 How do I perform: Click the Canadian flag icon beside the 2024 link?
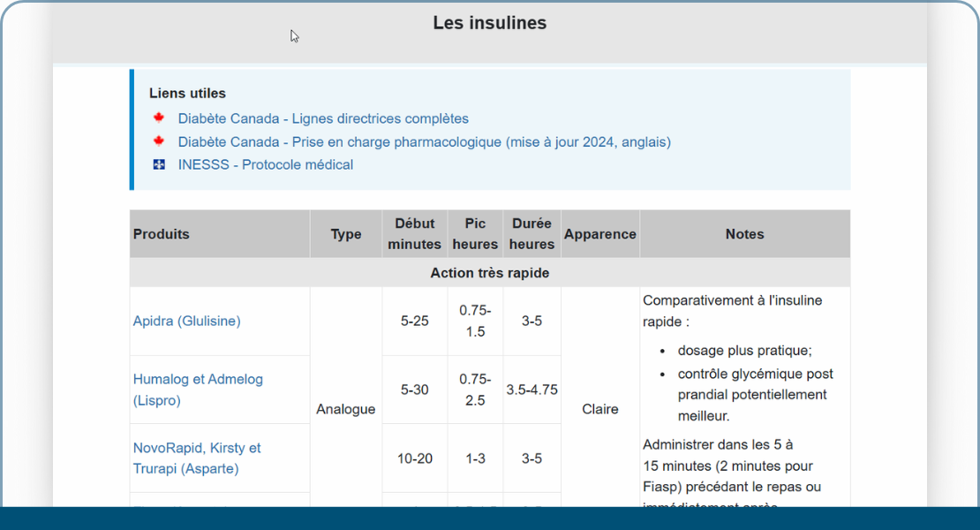click(160, 141)
